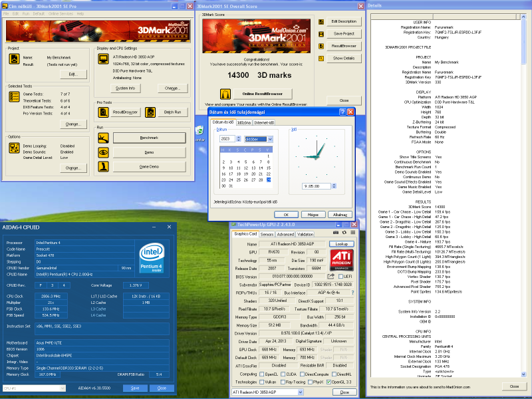Click the icon beside ResultBrowser in Overall Score

click(321, 46)
